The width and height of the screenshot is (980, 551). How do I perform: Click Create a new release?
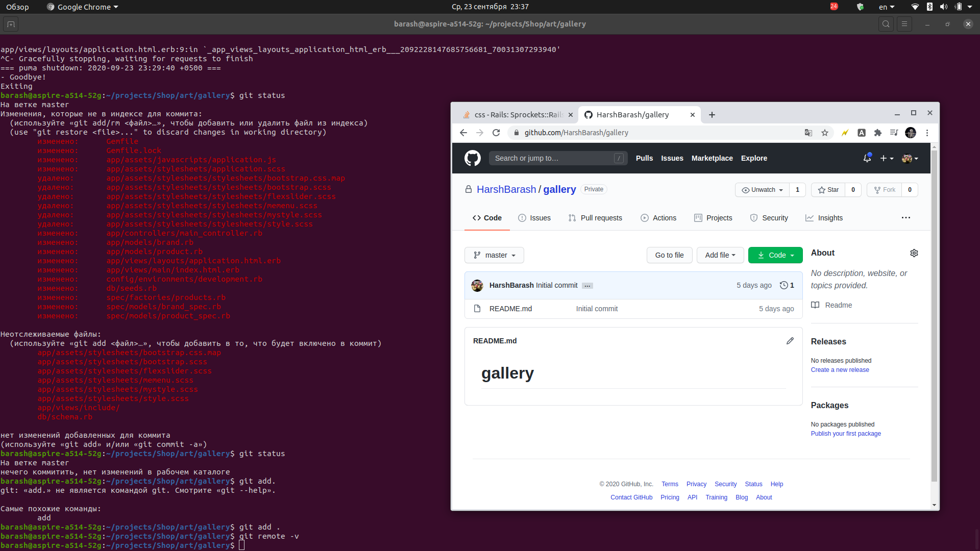click(840, 370)
